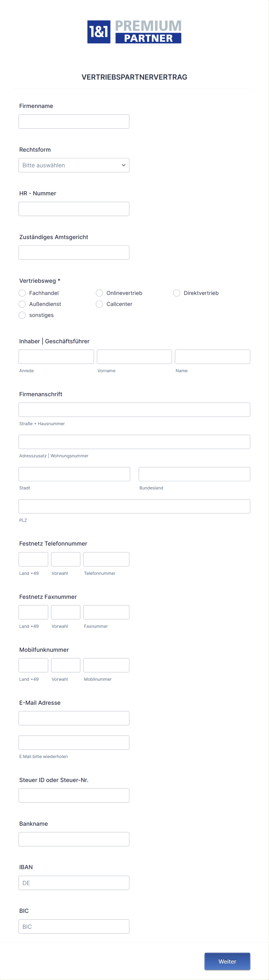The image size is (269, 980).
Task: Open the Rechtsform dropdown
Action: (74, 165)
